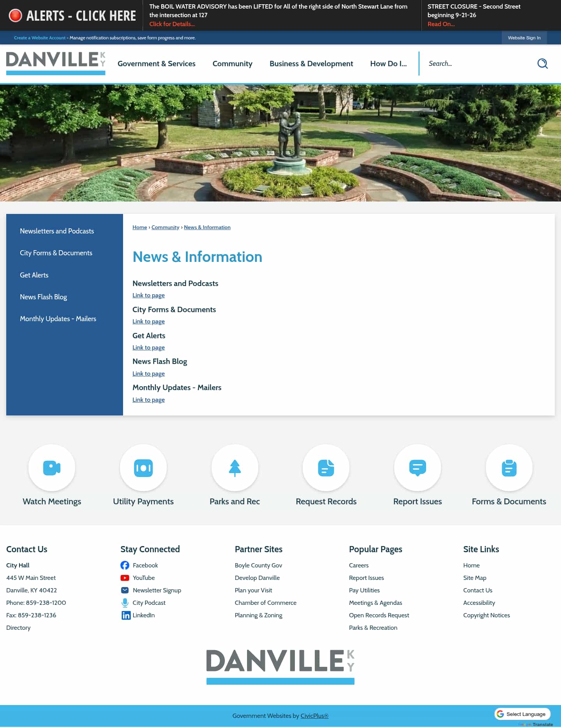Open the CivicPlus footer link
This screenshot has height=728, width=561.
tap(314, 716)
